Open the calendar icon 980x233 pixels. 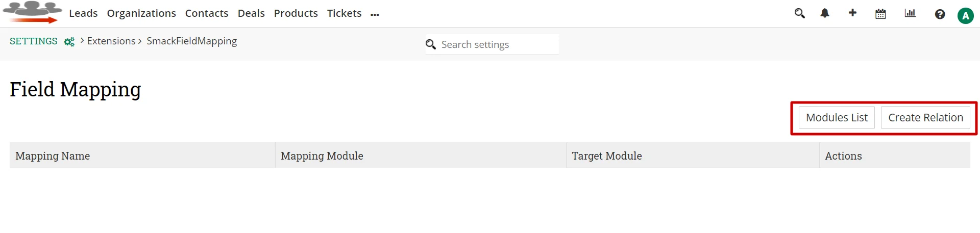pyautogui.click(x=880, y=14)
